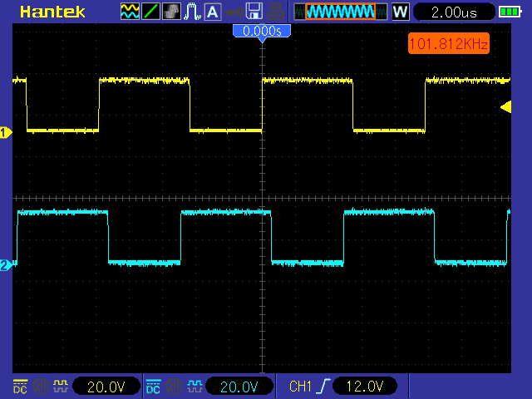Image resolution: width=532 pixels, height=399 pixels.
Task: Toggle CH1 DC coupling indicator
Action: (x=20, y=387)
